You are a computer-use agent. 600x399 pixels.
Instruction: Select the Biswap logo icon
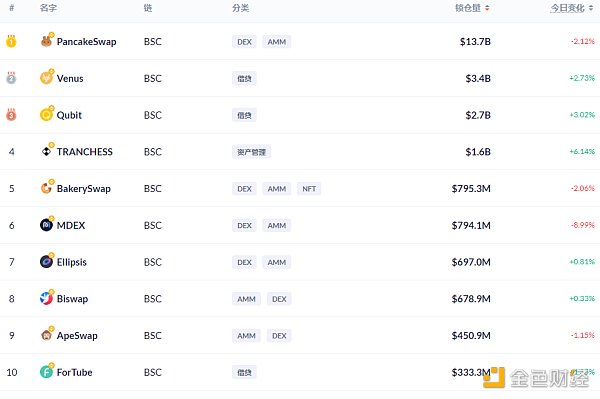(x=46, y=298)
